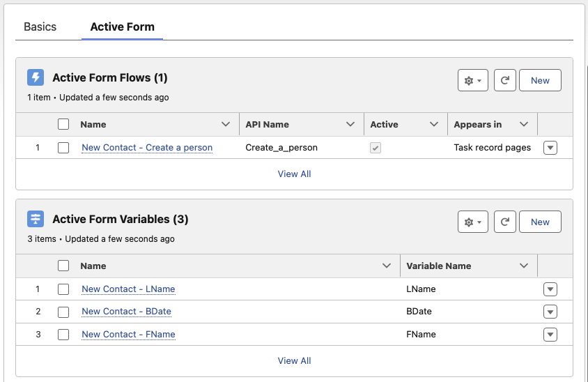Click the '1 item' status text

pyautogui.click(x=39, y=97)
